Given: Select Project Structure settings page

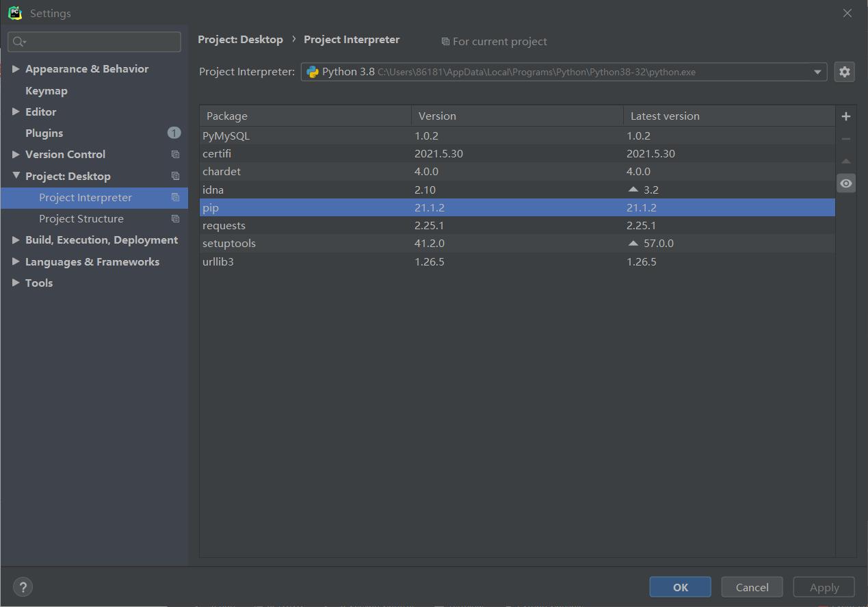Looking at the screenshot, I should [x=81, y=219].
